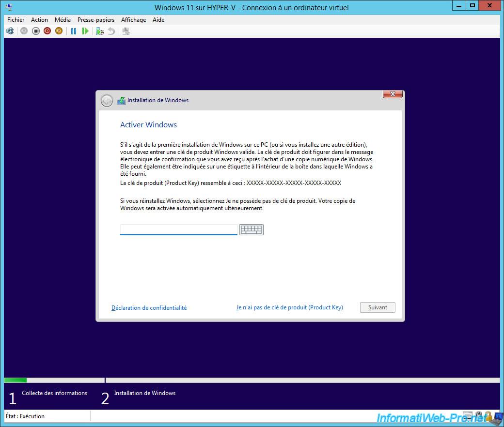Pause the virtual machine

pyautogui.click(x=74, y=31)
